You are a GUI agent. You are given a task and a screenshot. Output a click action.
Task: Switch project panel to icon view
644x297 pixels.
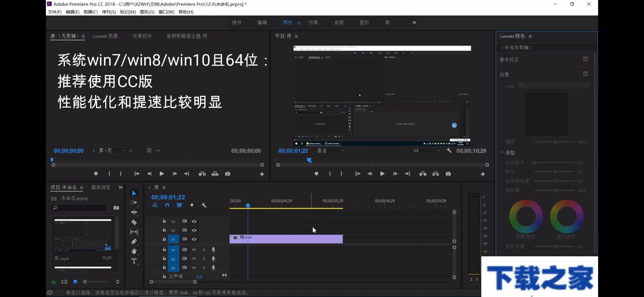coord(75,282)
